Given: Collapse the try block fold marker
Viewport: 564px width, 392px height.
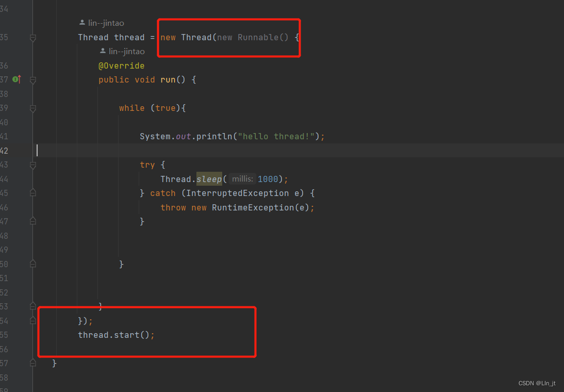Looking at the screenshot, I should click(x=32, y=165).
